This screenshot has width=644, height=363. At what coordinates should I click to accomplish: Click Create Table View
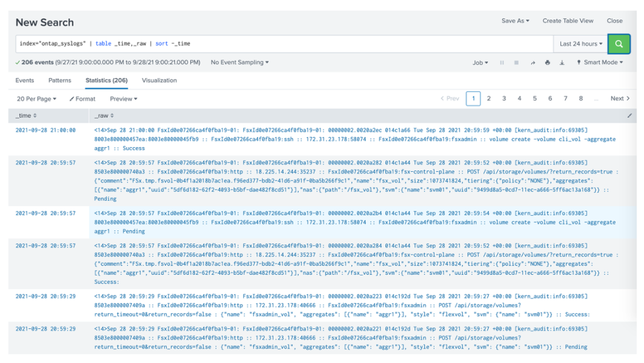pos(567,20)
